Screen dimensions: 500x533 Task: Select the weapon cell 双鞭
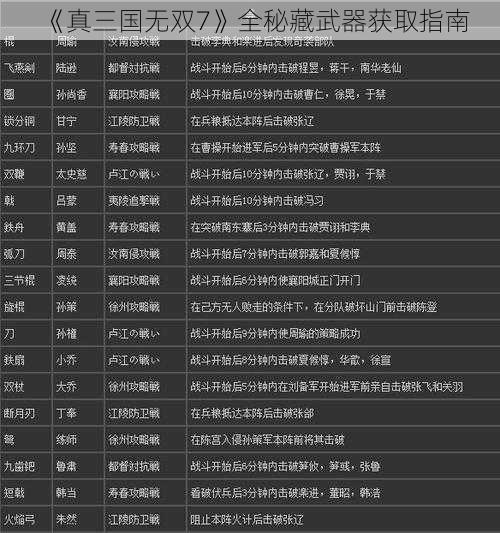tap(14, 174)
